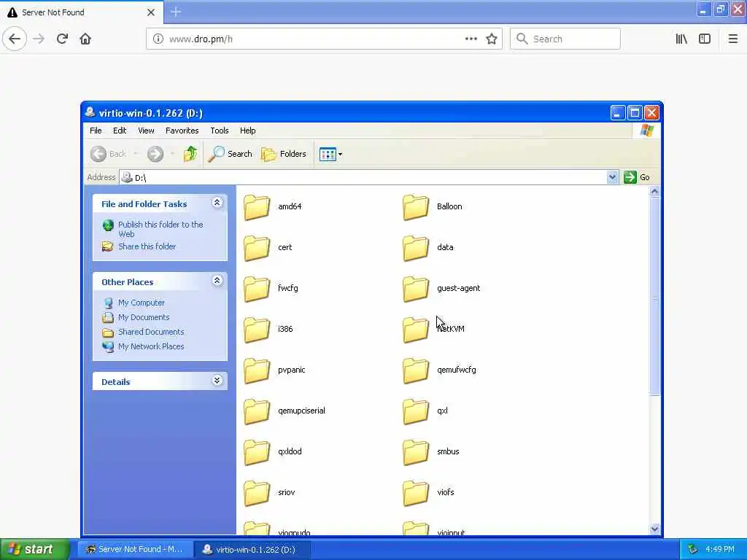
Task: Click Firefox home button
Action: 85,39
